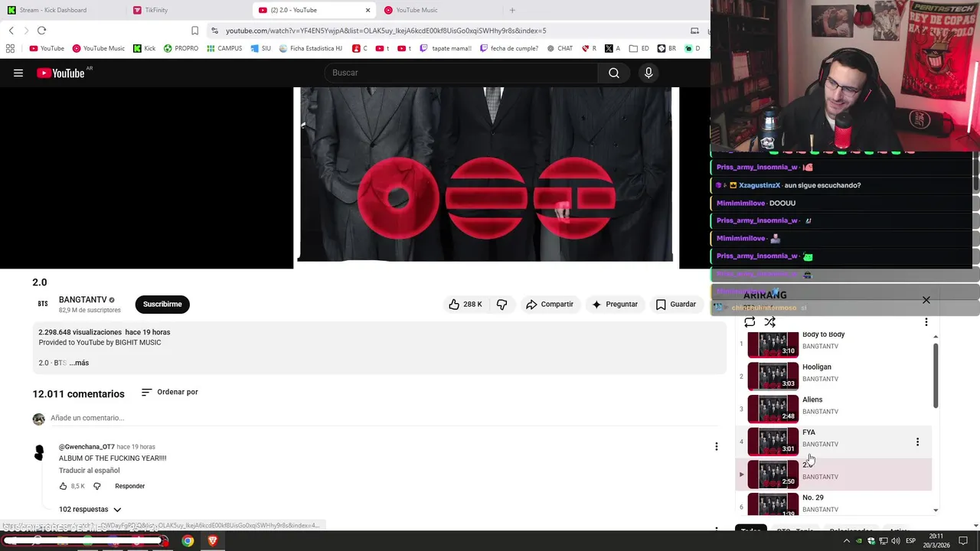The image size is (980, 551).
Task: Play Hooligan from playlist
Action: coord(835,376)
